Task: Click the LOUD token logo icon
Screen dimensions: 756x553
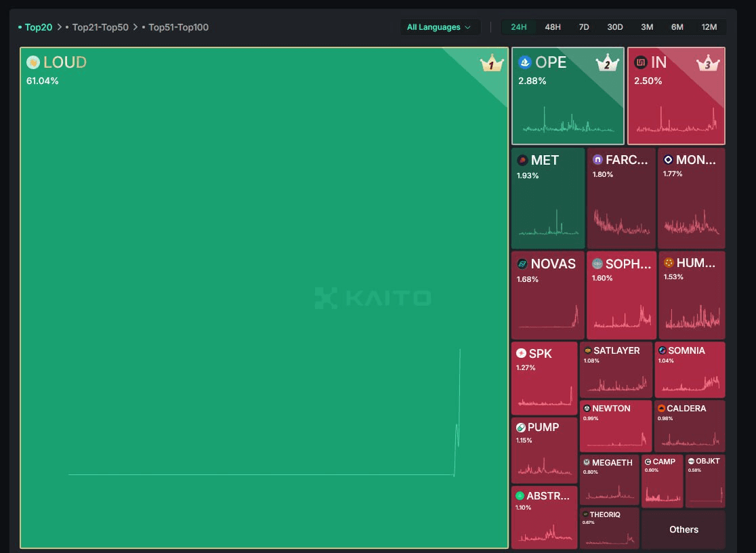Action: (x=33, y=62)
